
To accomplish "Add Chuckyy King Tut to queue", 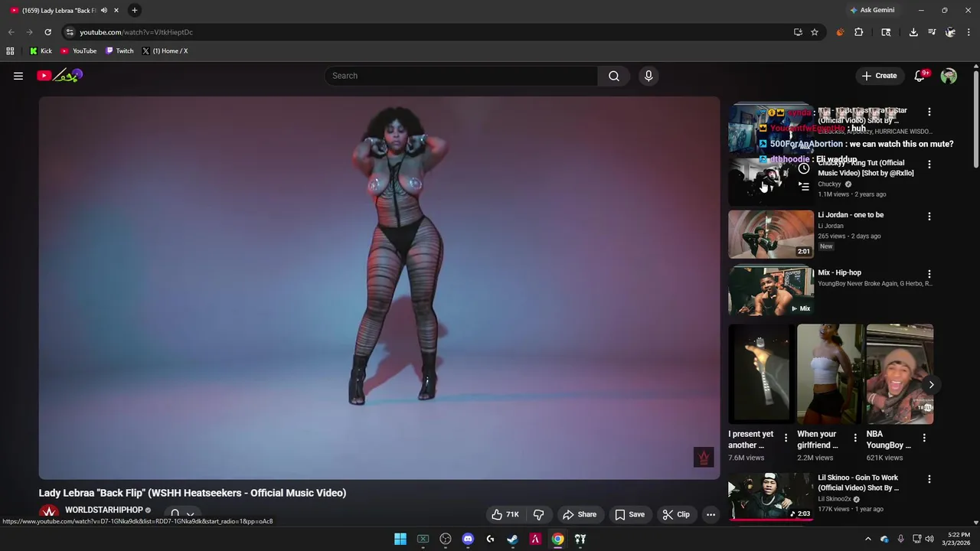I will (x=803, y=186).
